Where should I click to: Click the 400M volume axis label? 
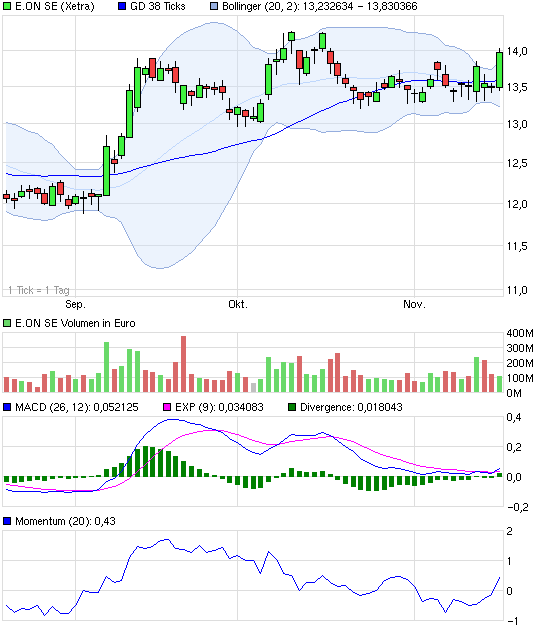click(x=520, y=333)
